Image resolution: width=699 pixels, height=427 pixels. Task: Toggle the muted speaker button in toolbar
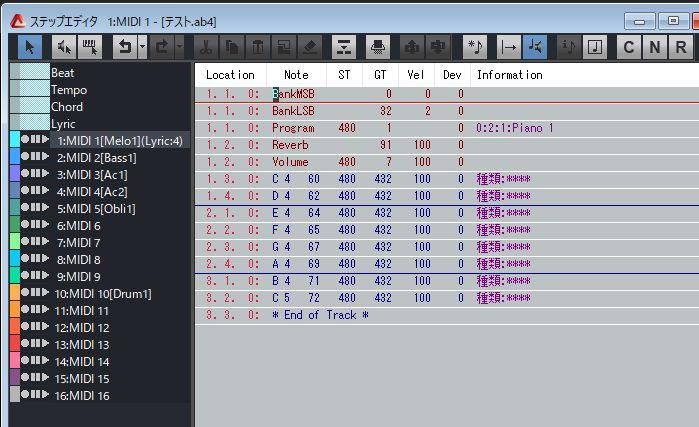(537, 46)
